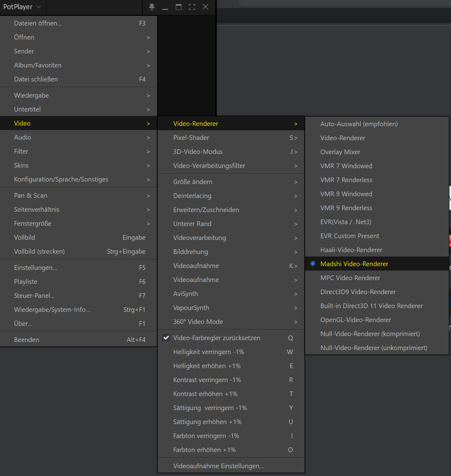Expand the Öffnen submenu
This screenshot has height=476, width=451.
(x=78, y=37)
